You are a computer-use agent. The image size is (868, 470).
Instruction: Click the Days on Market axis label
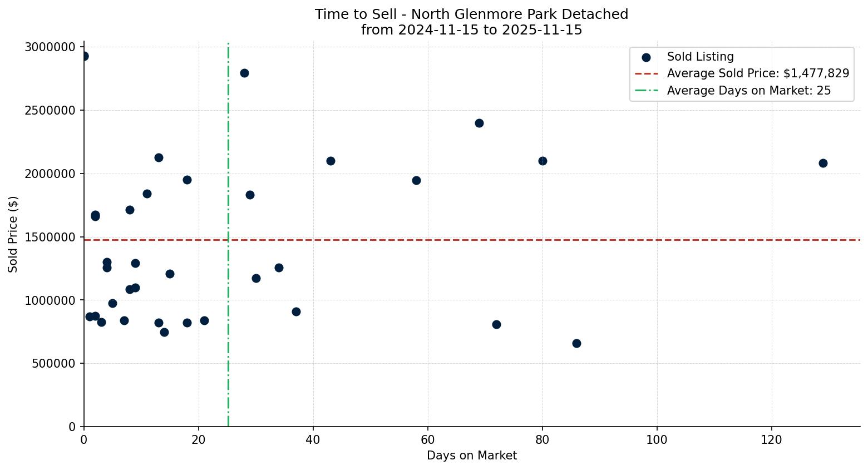pyautogui.click(x=471, y=456)
